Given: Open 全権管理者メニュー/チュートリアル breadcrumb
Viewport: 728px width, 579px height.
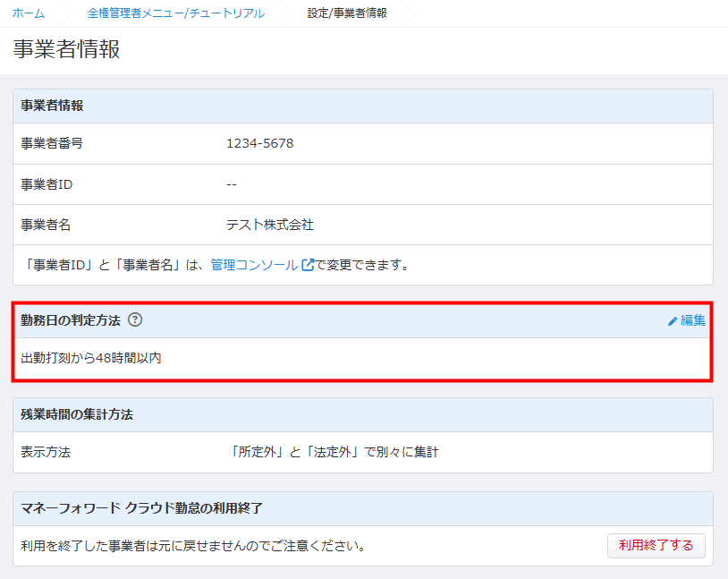Looking at the screenshot, I should [x=175, y=13].
